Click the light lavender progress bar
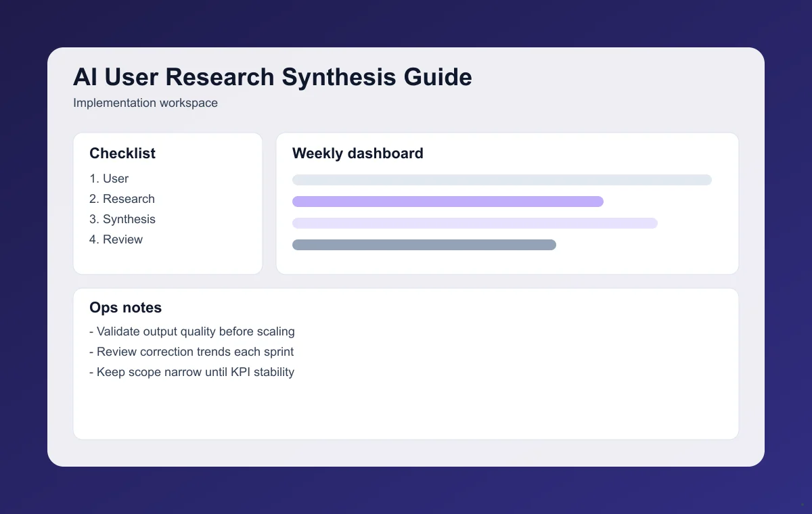Screen dimensions: 812x514 pos(474,223)
